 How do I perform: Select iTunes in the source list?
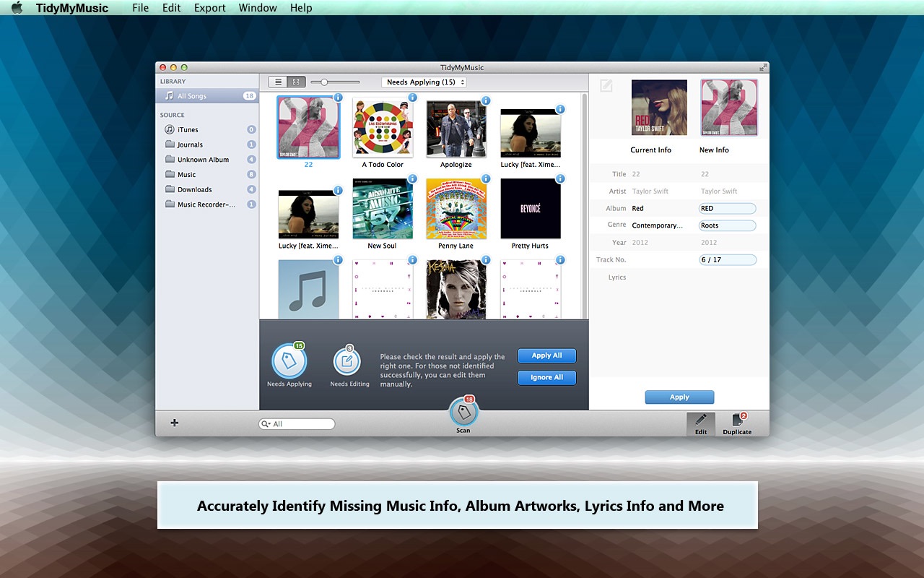pyautogui.click(x=188, y=130)
